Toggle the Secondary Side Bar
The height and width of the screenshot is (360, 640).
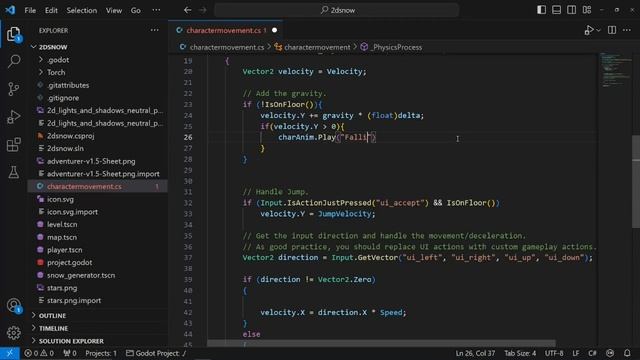point(571,10)
